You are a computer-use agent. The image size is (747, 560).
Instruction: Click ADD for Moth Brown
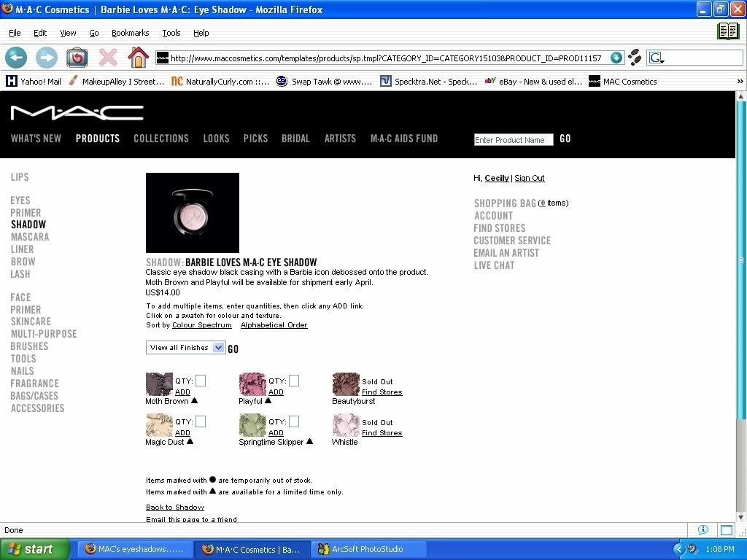coord(182,392)
